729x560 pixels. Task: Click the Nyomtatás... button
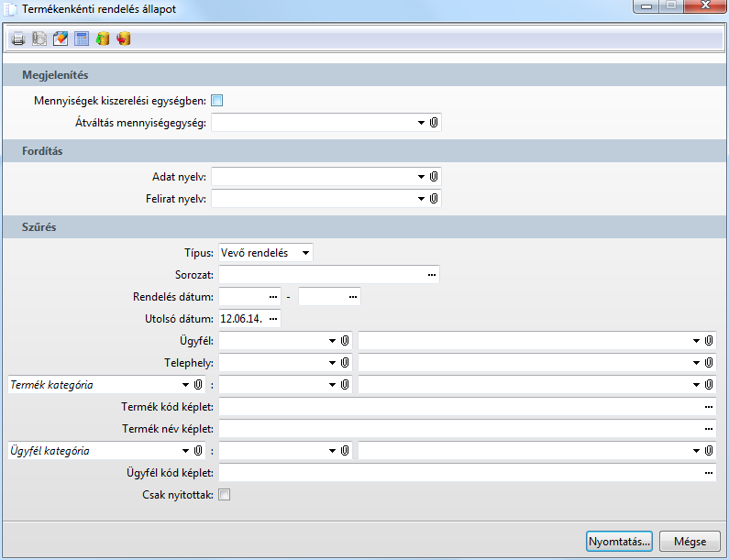coord(619,542)
